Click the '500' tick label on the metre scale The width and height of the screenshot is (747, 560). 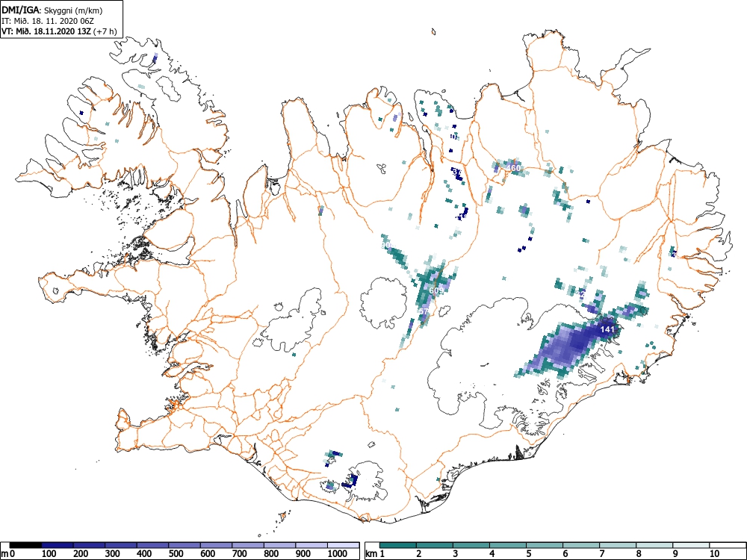(176, 554)
